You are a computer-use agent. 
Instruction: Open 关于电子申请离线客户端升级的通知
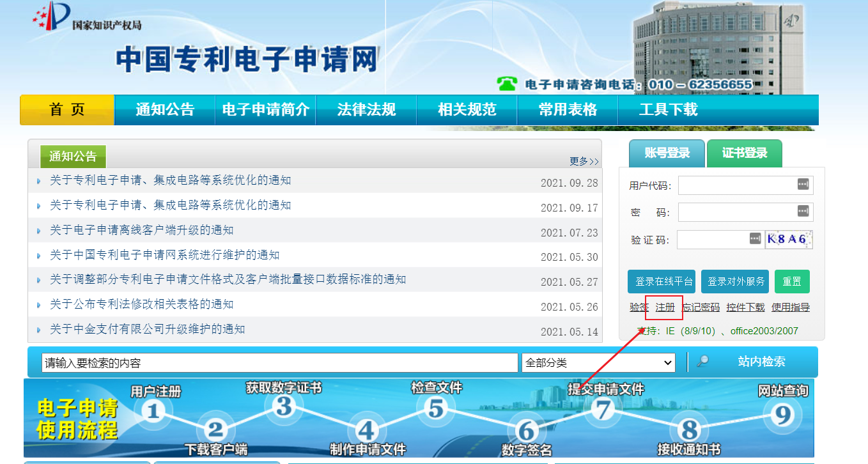pyautogui.click(x=141, y=230)
